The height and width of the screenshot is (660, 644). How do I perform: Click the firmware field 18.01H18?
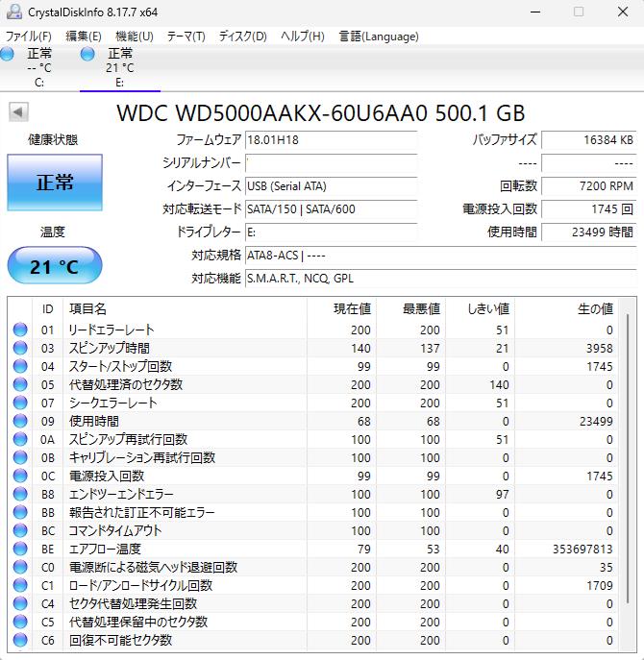(x=331, y=139)
